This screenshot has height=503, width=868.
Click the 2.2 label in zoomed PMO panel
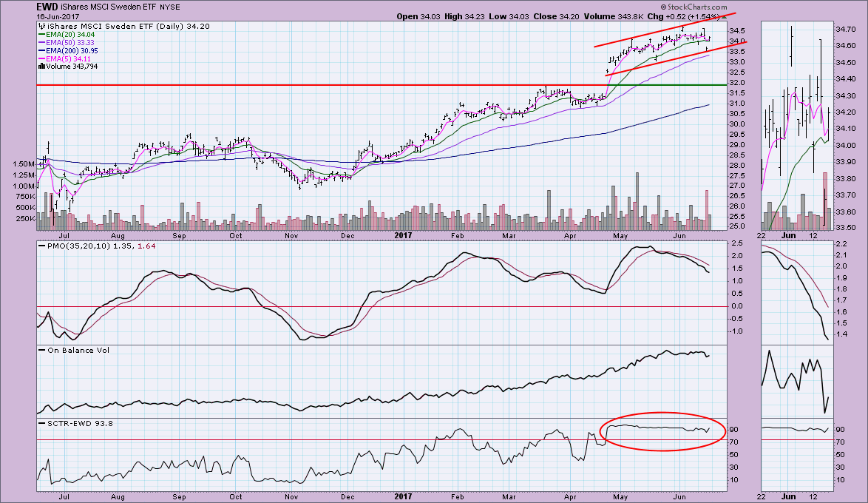point(841,244)
